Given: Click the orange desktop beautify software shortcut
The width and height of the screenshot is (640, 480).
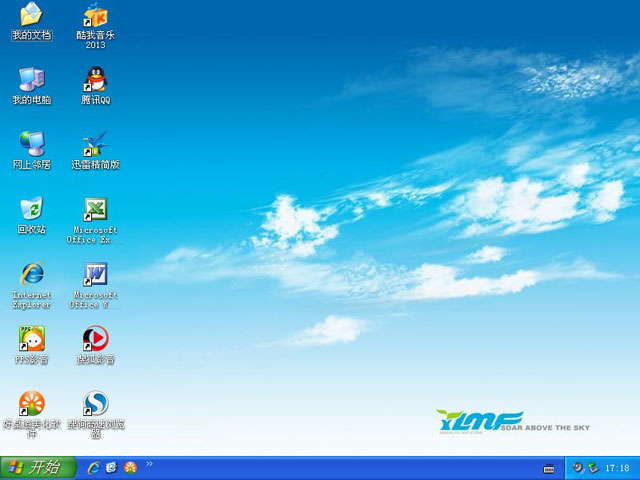Looking at the screenshot, I should click(x=31, y=403).
